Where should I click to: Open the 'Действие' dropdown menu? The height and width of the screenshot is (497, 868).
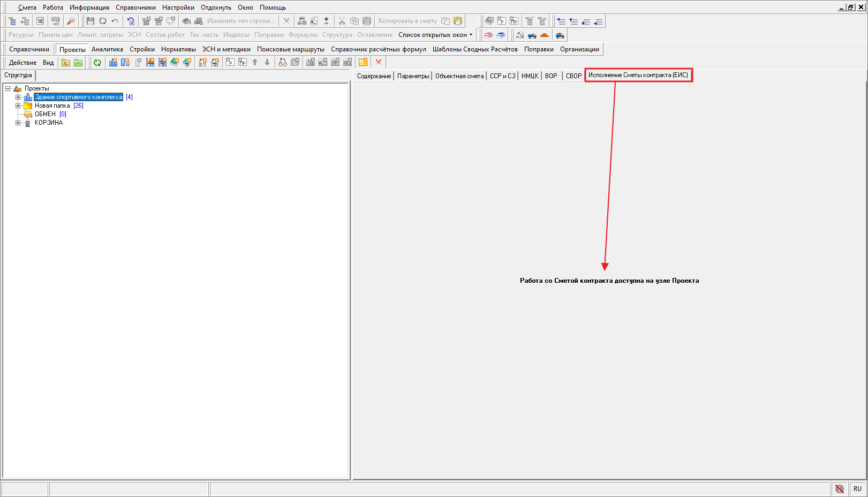pos(23,63)
